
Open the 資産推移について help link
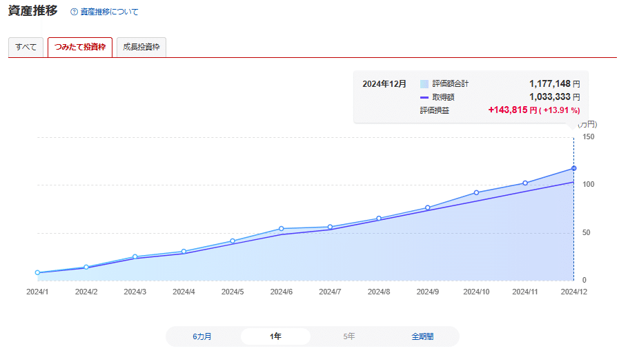pos(109,12)
